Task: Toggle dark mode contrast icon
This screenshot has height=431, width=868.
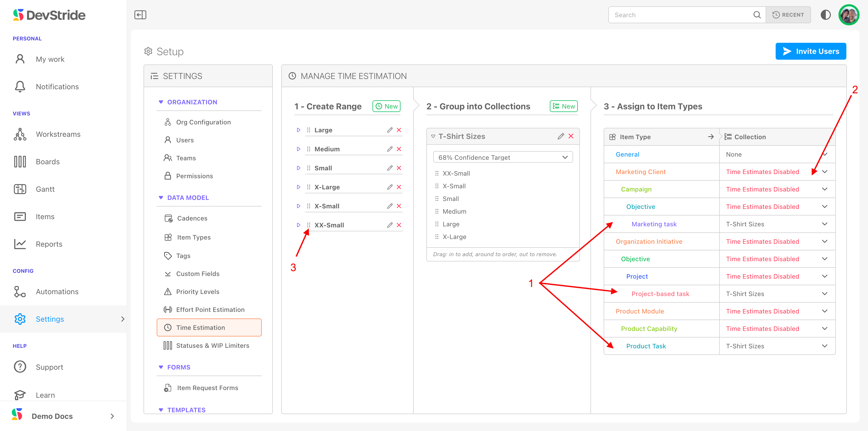Action: tap(825, 15)
